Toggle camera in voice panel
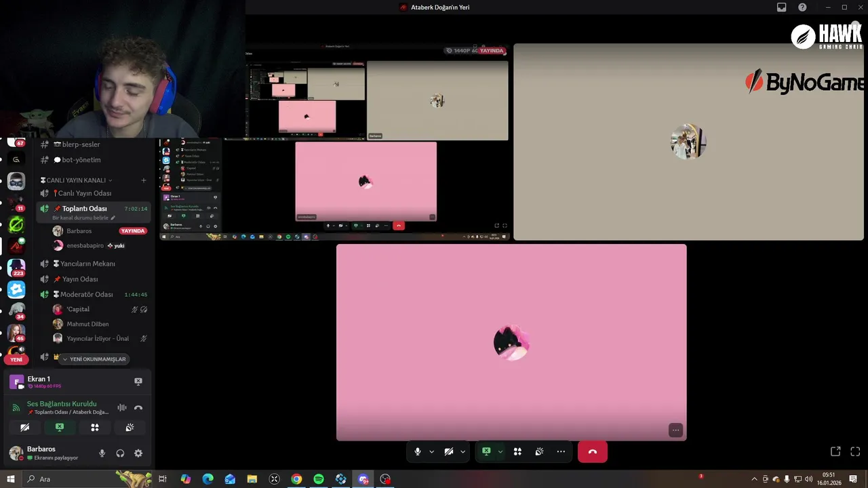Viewport: 868px width, 488px height. 25,428
